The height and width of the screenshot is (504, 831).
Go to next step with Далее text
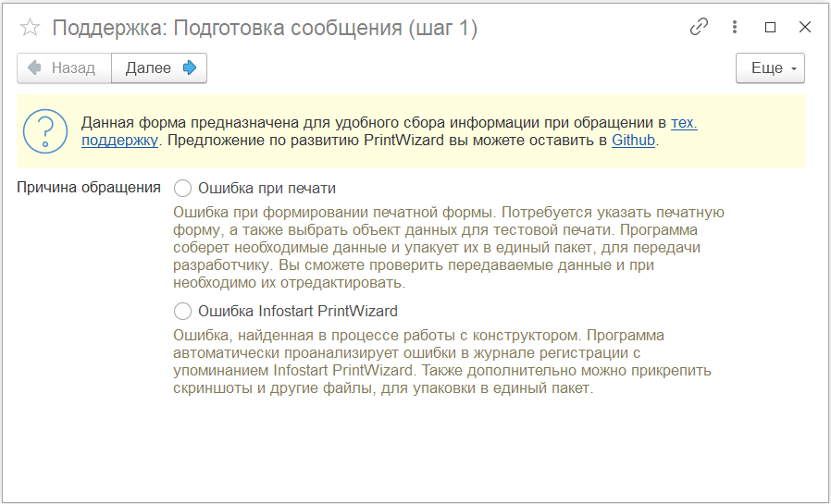(x=148, y=68)
